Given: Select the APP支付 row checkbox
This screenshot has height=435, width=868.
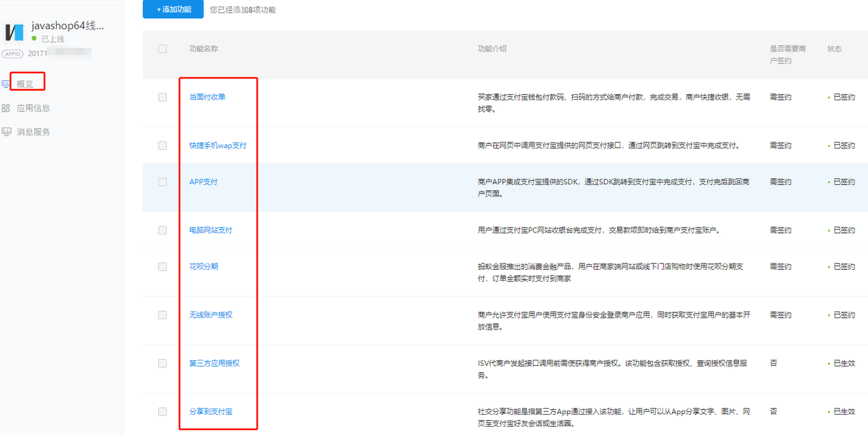Looking at the screenshot, I should [x=162, y=182].
